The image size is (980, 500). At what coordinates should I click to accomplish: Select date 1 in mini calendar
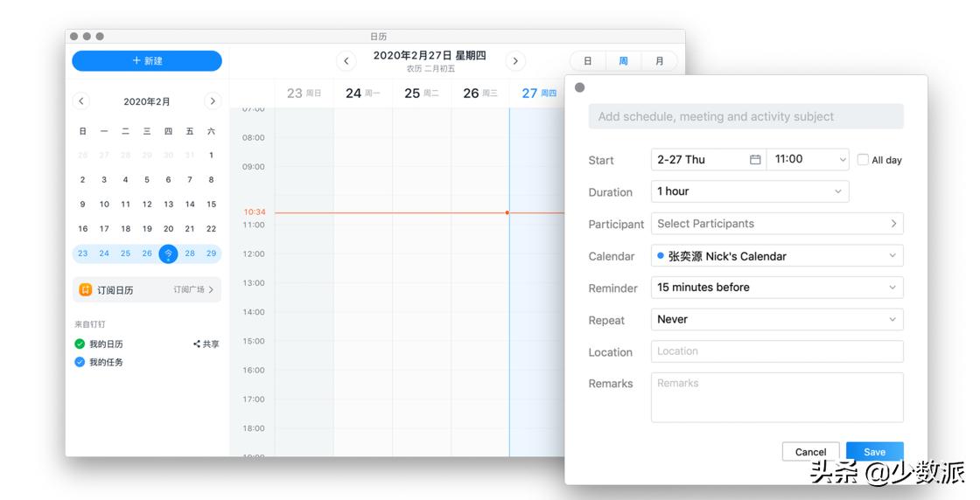point(211,155)
